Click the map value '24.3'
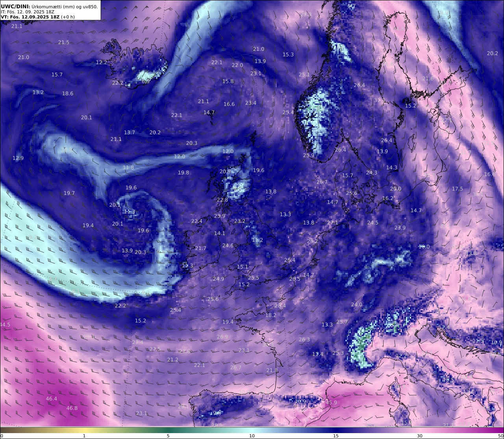This screenshot has width=504, height=439. point(372,172)
